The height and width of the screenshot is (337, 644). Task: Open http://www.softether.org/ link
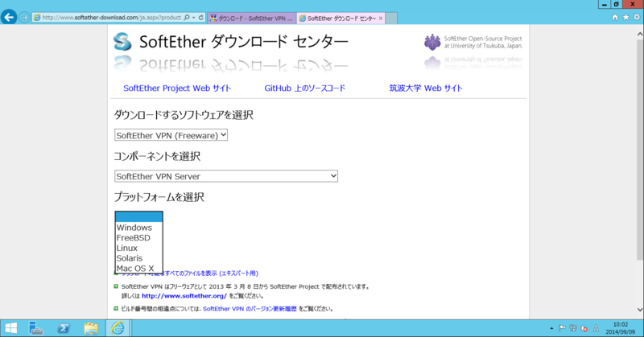184,295
